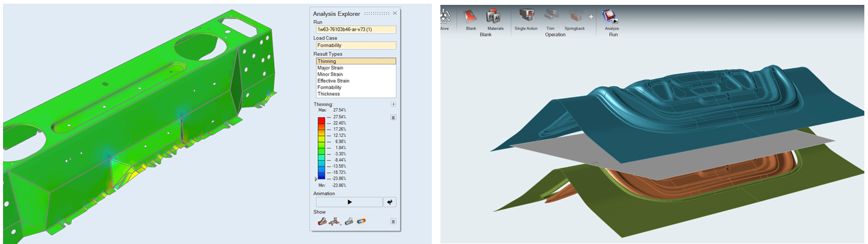
Task: Select the Springback operation icon
Action: [x=574, y=16]
